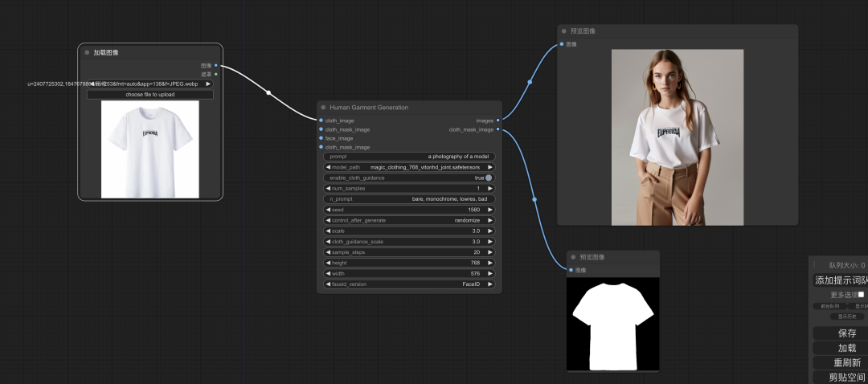Switch faceid_version to the next option

tap(490, 284)
